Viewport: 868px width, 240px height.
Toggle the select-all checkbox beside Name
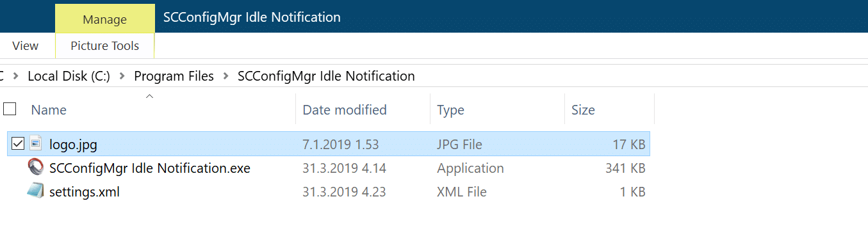click(10, 109)
